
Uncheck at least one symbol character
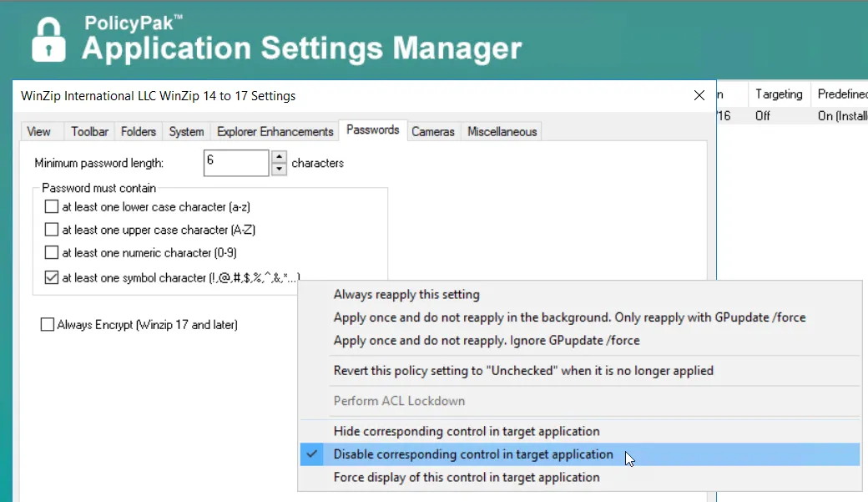point(52,277)
